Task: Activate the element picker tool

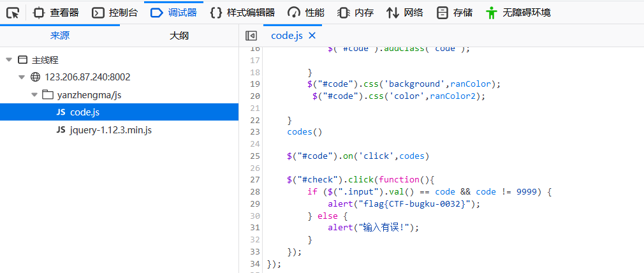Action: coord(13,13)
